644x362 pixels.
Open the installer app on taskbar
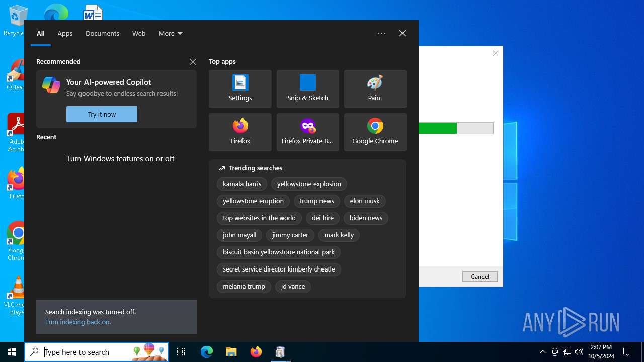[x=280, y=352]
